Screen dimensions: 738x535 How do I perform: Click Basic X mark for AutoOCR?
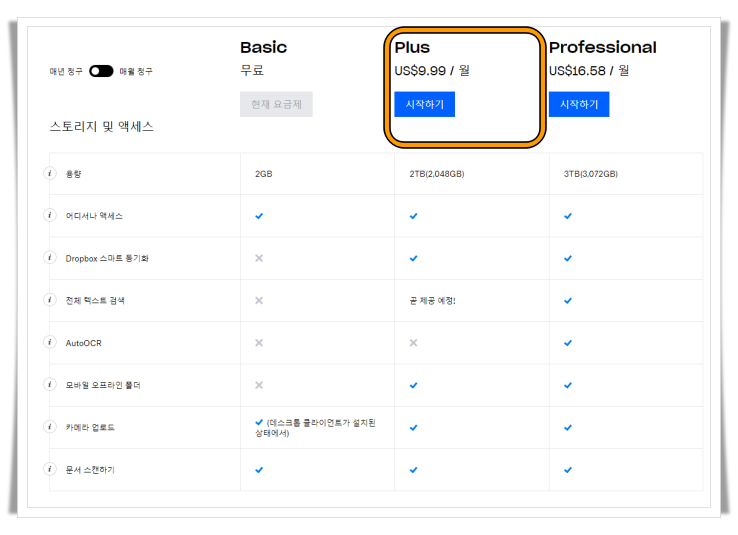click(x=259, y=343)
